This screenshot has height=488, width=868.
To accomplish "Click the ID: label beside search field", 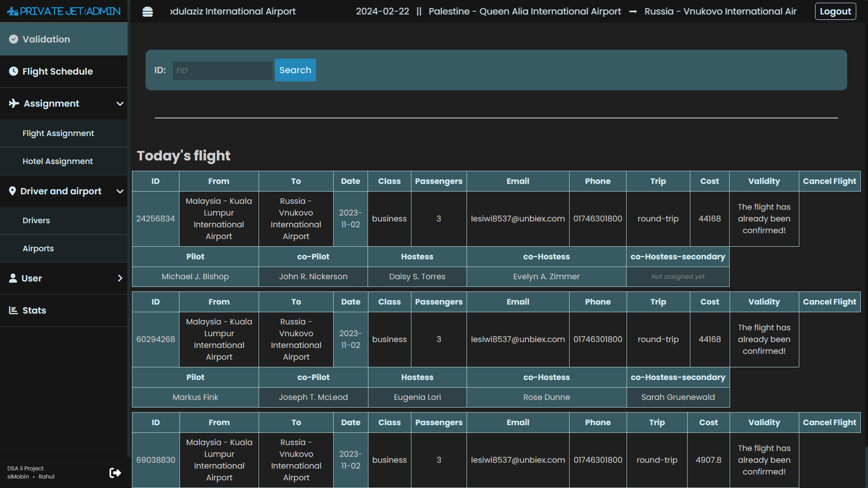I will point(160,70).
